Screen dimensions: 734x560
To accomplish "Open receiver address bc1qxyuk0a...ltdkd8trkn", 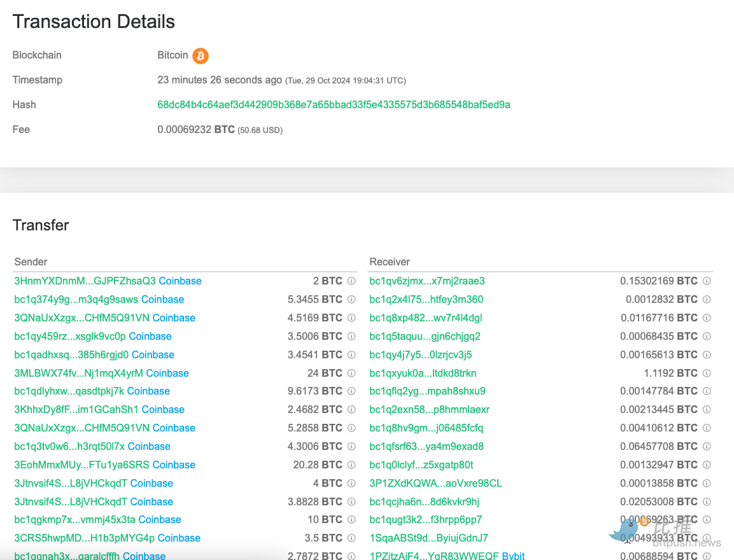I will click(x=423, y=374).
